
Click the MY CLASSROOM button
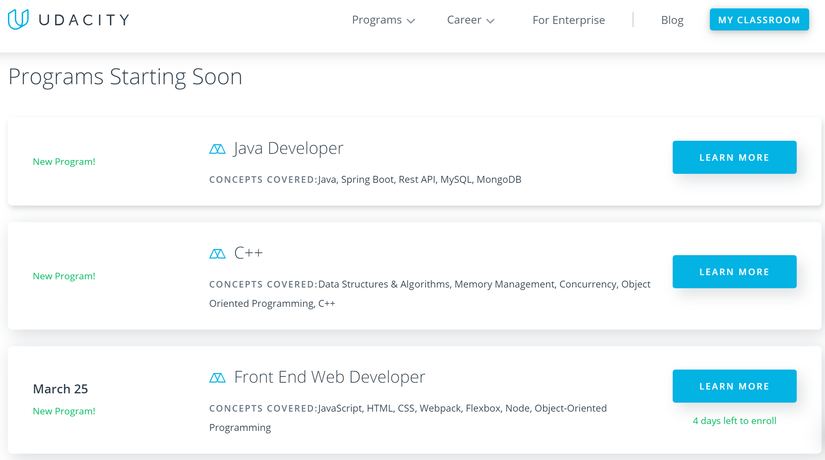[x=759, y=19]
